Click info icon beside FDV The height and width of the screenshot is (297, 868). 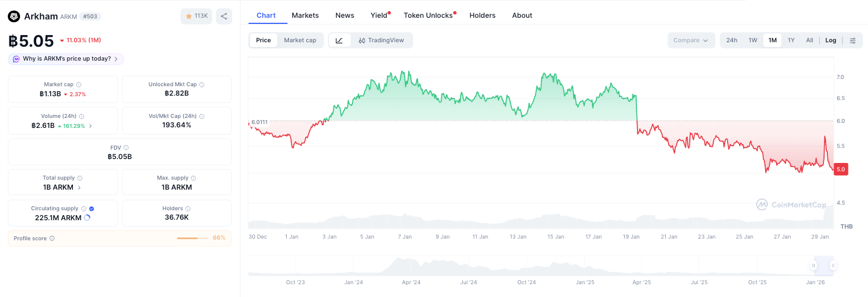pos(126,147)
